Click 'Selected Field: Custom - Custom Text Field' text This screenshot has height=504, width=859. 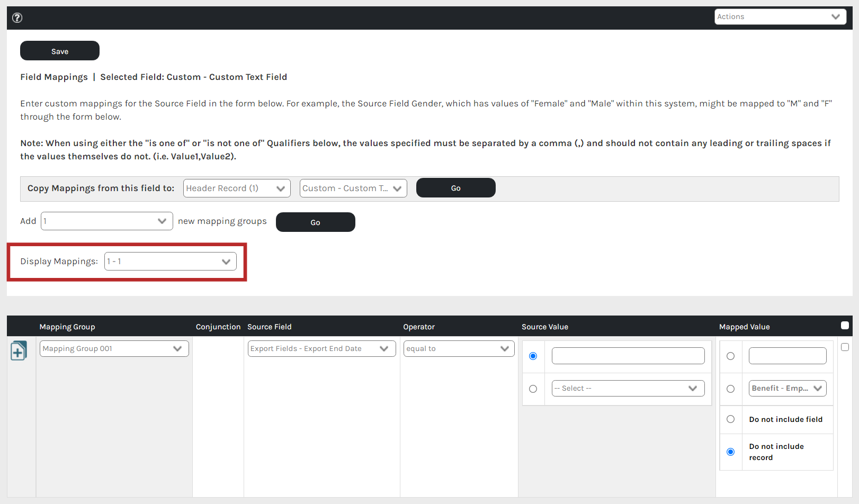(194, 77)
